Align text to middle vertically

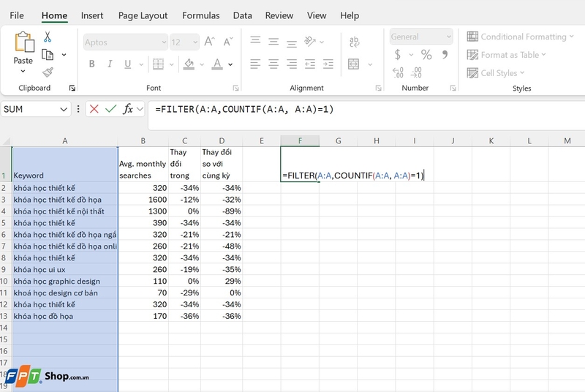273,42
